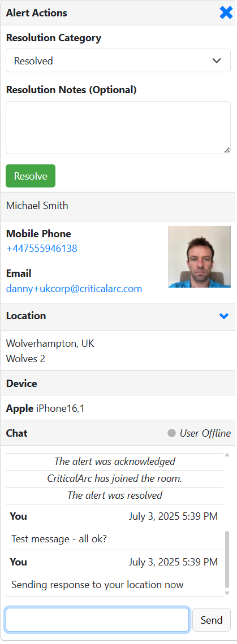This screenshot has height=644, width=237.
Task: Call mobile number +447555946138
Action: [41, 249]
